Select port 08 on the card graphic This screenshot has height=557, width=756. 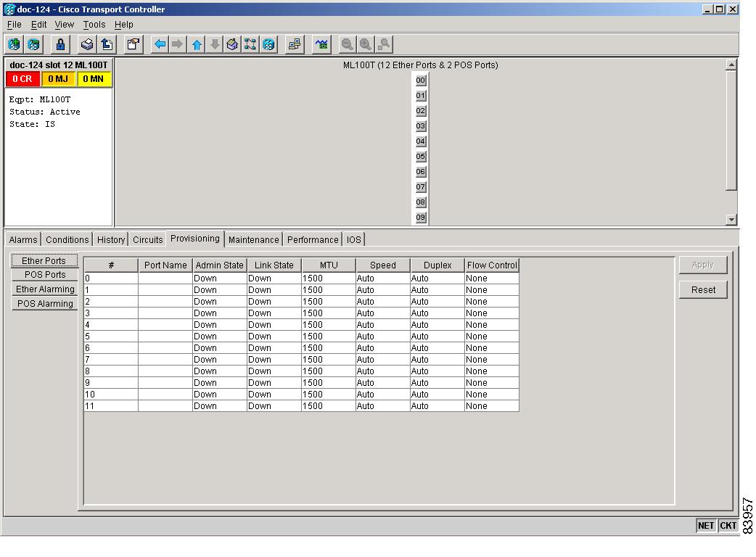(421, 202)
